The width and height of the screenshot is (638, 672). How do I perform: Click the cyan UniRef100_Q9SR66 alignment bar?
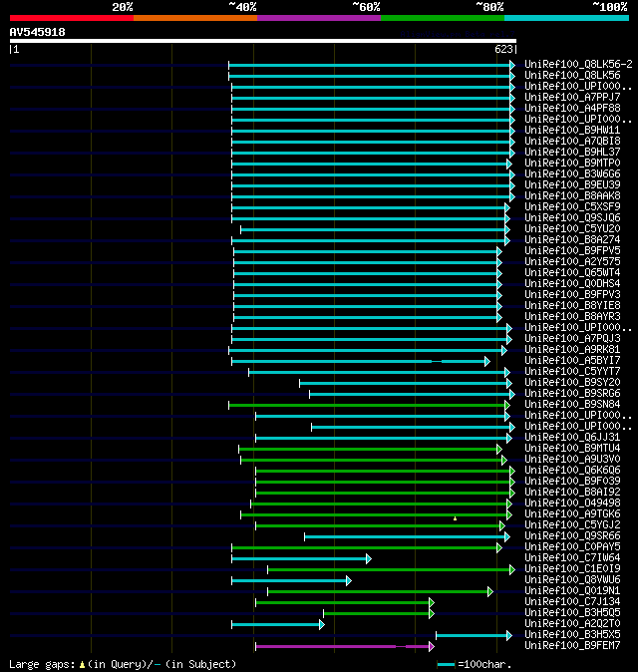point(405,537)
